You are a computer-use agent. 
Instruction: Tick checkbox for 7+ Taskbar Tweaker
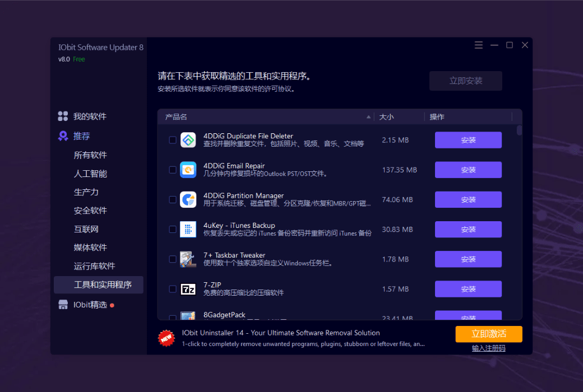(x=173, y=259)
